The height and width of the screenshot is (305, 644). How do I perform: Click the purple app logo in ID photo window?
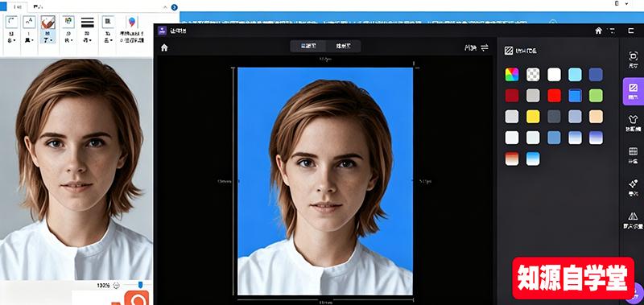pyautogui.click(x=163, y=31)
